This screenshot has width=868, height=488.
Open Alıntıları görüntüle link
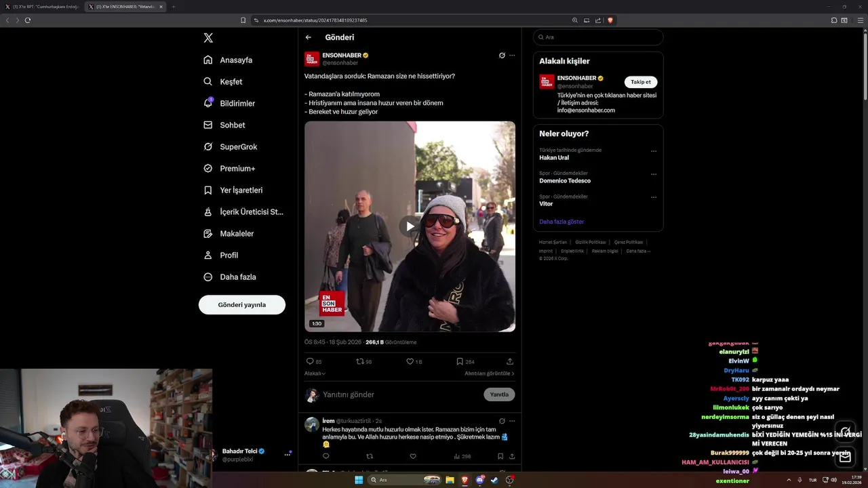pyautogui.click(x=490, y=373)
